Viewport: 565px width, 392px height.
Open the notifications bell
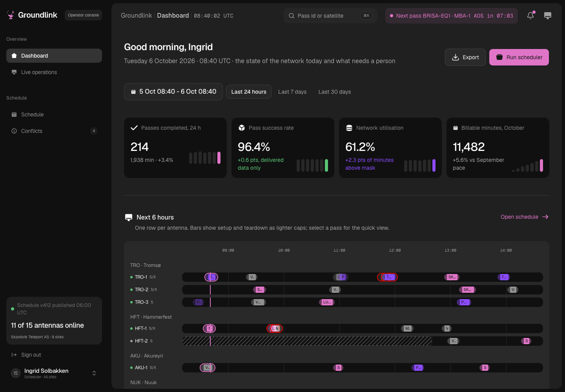coord(530,16)
